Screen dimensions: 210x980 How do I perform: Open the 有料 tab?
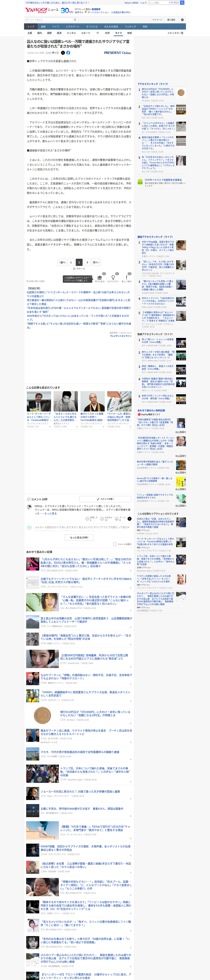tap(145, 27)
